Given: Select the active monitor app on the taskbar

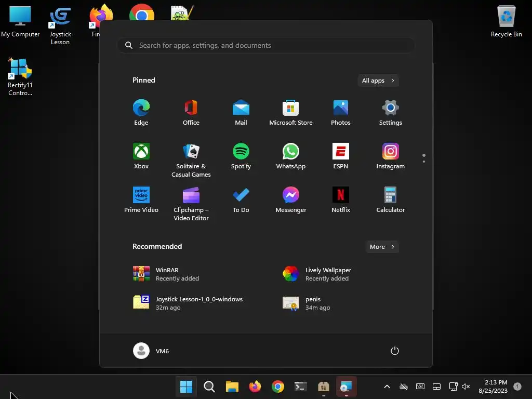Looking at the screenshot, I should [347, 387].
